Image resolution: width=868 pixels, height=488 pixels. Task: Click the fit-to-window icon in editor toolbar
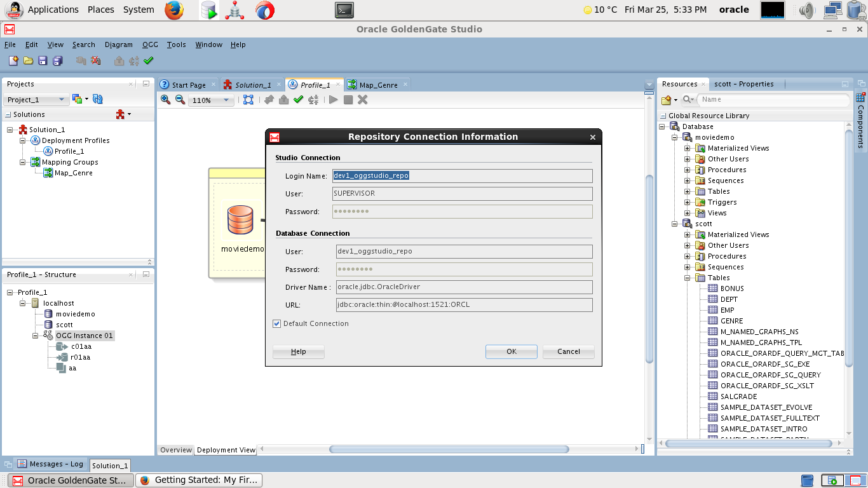(248, 100)
